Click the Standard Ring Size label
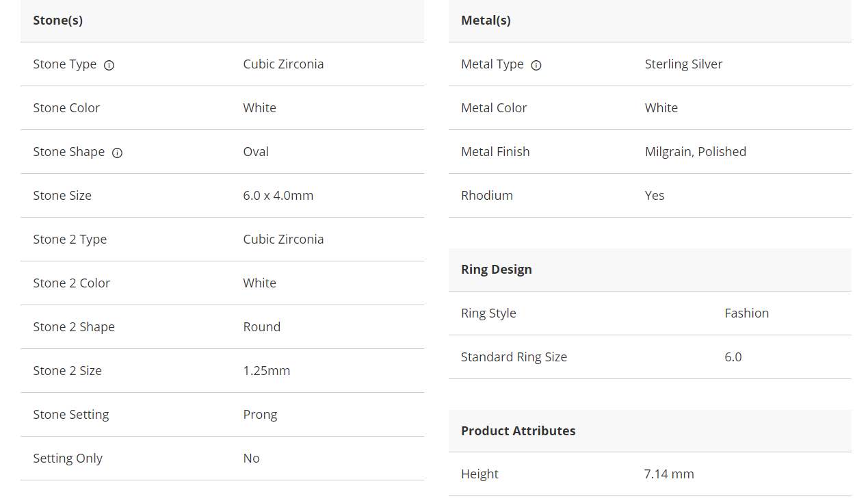The image size is (868, 503). [x=514, y=357]
